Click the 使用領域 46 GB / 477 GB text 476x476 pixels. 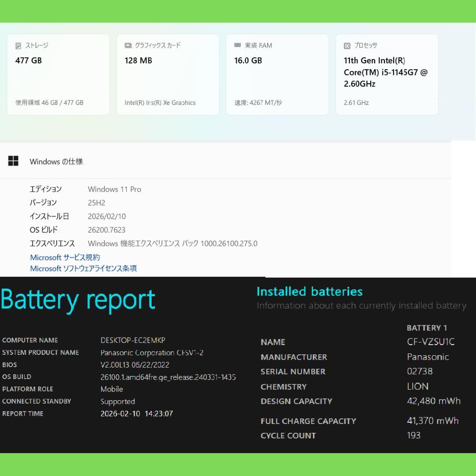[49, 103]
